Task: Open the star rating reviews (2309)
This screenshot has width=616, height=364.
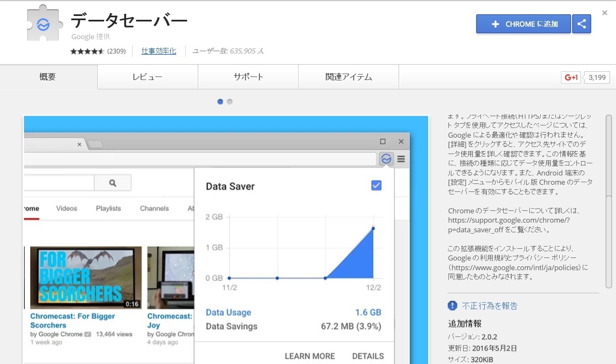Action: click(98, 51)
